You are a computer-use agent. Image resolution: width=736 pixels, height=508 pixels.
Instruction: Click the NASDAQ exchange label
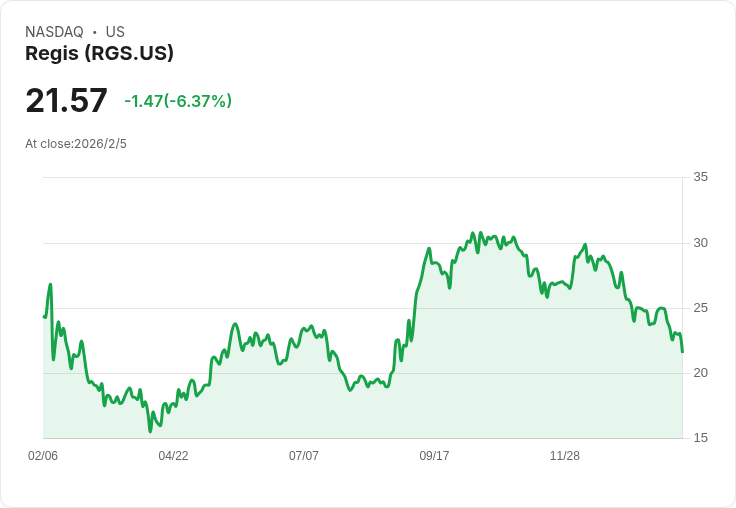[x=54, y=32]
